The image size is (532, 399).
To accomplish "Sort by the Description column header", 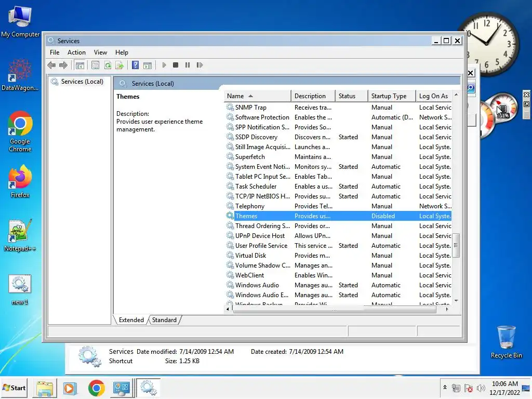I will coord(313,96).
